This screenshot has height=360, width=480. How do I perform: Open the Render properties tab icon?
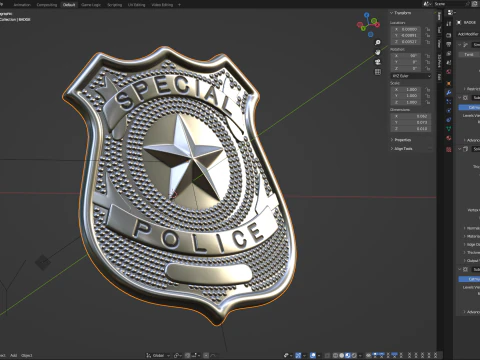(449, 35)
